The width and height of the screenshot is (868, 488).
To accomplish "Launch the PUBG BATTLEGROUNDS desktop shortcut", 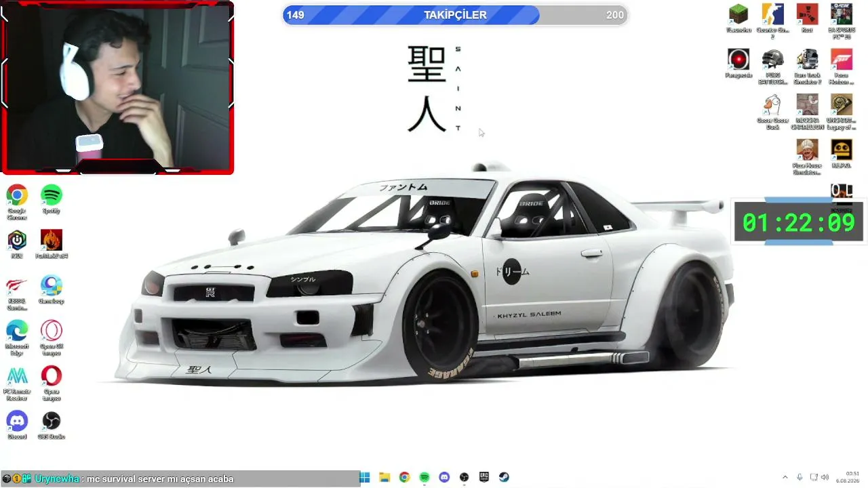I will pos(773,66).
